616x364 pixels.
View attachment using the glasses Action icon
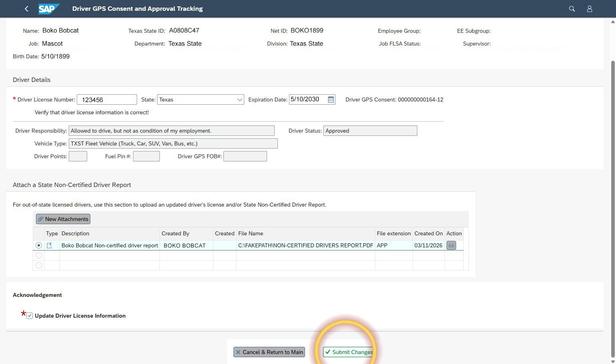pos(451,245)
